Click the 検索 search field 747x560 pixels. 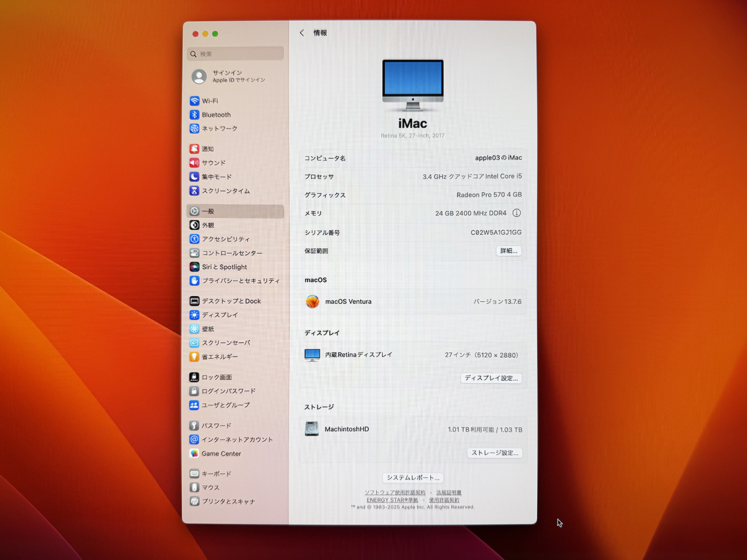[235, 54]
